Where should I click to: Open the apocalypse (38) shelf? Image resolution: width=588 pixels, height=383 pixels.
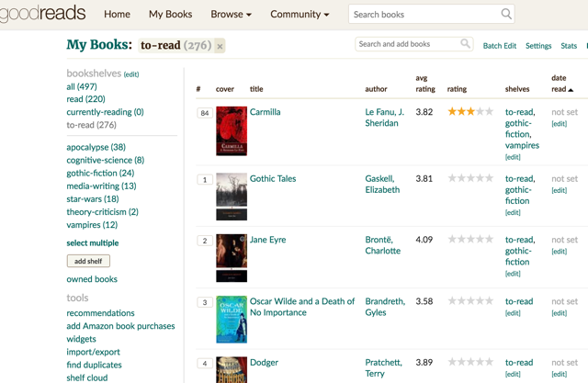tap(96, 147)
